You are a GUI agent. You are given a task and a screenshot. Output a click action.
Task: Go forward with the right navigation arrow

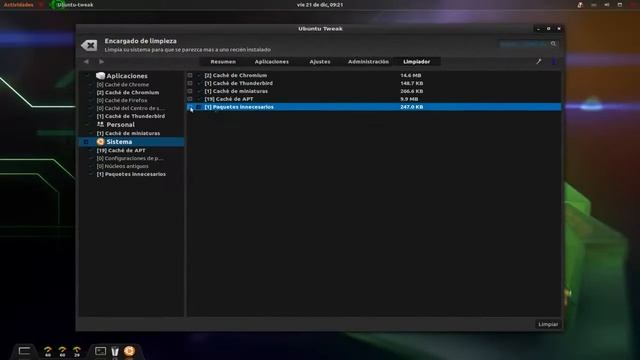[x=102, y=62]
